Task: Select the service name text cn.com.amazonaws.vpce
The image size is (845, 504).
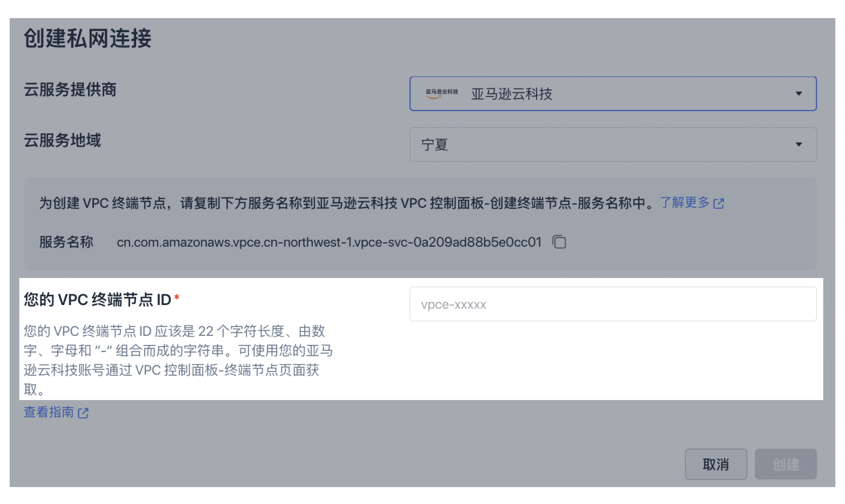Action: [329, 242]
